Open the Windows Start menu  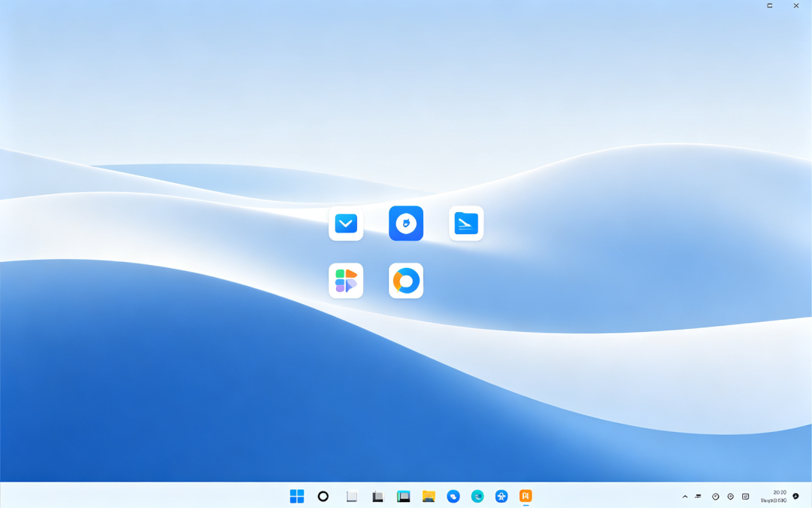[x=297, y=496]
